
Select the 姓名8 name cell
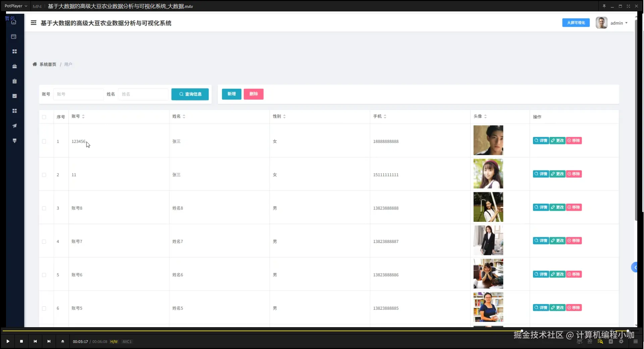(178, 208)
